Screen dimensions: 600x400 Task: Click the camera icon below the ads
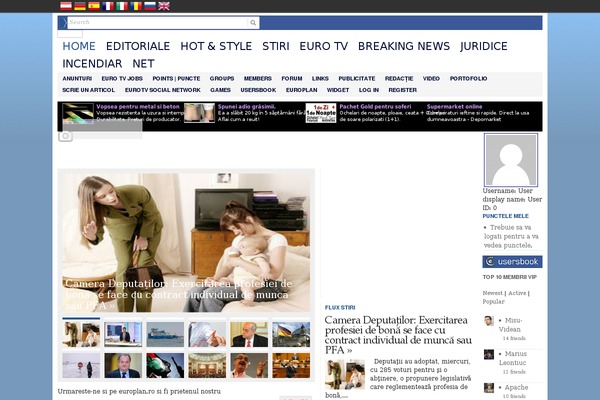[65, 136]
